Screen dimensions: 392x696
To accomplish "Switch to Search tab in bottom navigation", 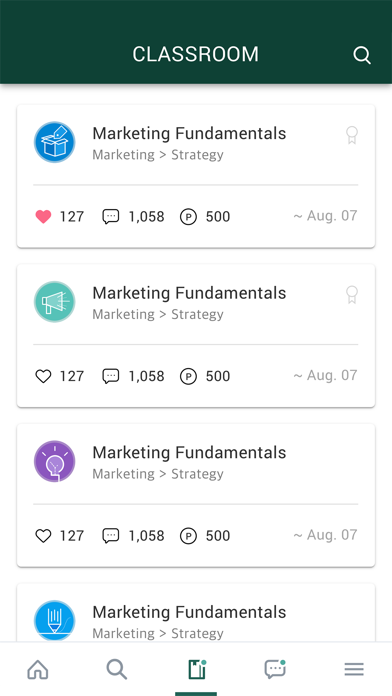I will [117, 669].
